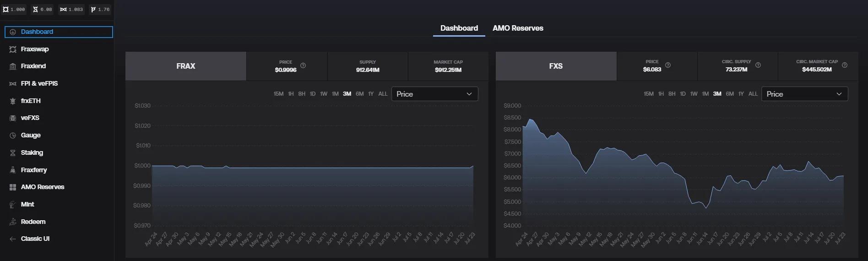Image resolution: width=868 pixels, height=261 pixels.
Task: Click the Classic UI link
Action: pyautogui.click(x=35, y=239)
